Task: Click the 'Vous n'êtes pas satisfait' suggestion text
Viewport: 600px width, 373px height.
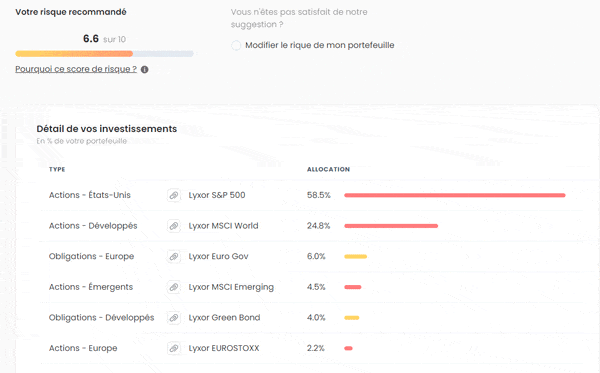Action: point(299,18)
